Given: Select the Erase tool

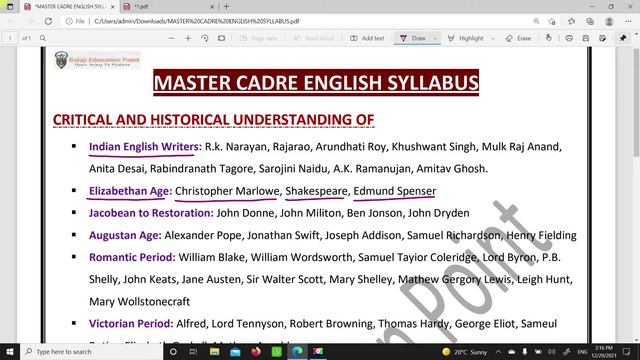Looking at the screenshot, I should tap(518, 38).
